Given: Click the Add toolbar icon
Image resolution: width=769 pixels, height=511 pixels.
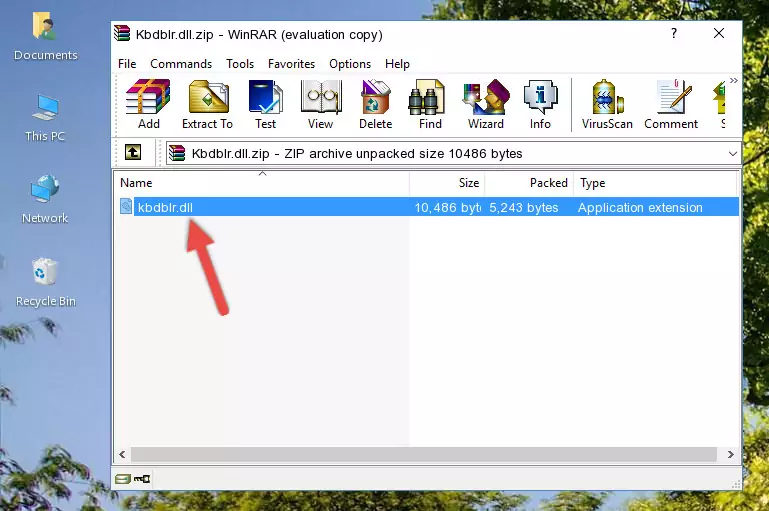Looking at the screenshot, I should pyautogui.click(x=148, y=104).
